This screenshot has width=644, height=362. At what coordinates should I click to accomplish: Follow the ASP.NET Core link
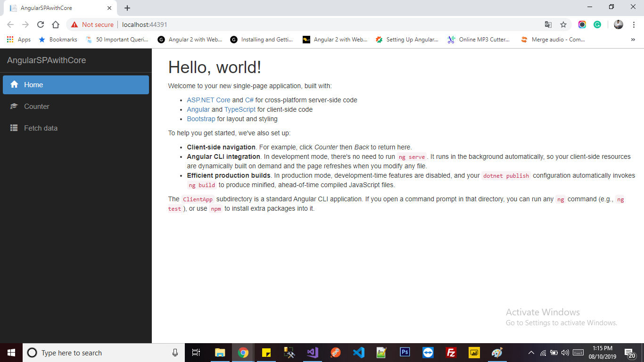coord(208,100)
